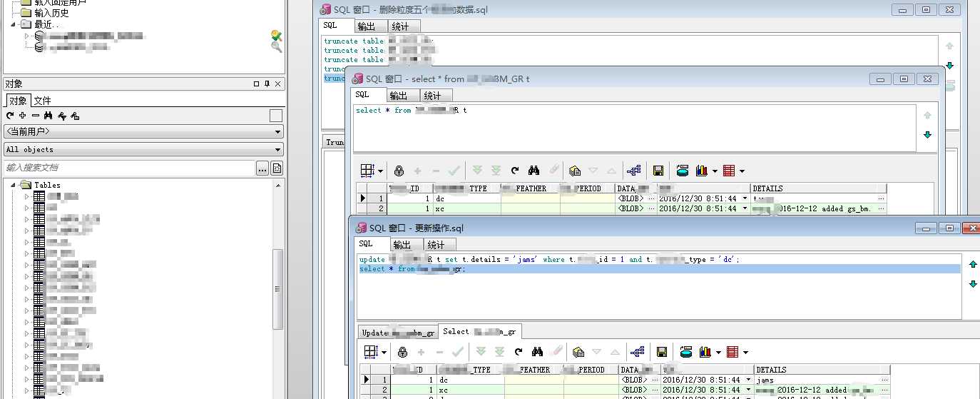The image size is (980, 399).
Task: Click the linked query icon in the select * from window
Action: click(x=633, y=171)
